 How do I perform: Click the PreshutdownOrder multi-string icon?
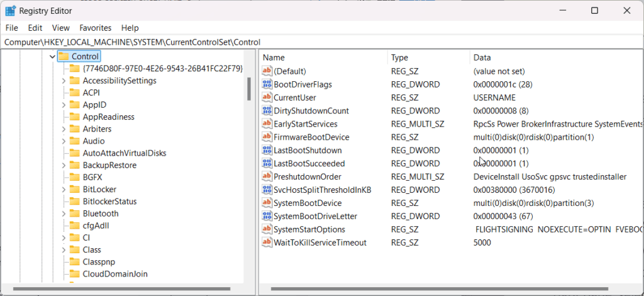pyautogui.click(x=267, y=176)
